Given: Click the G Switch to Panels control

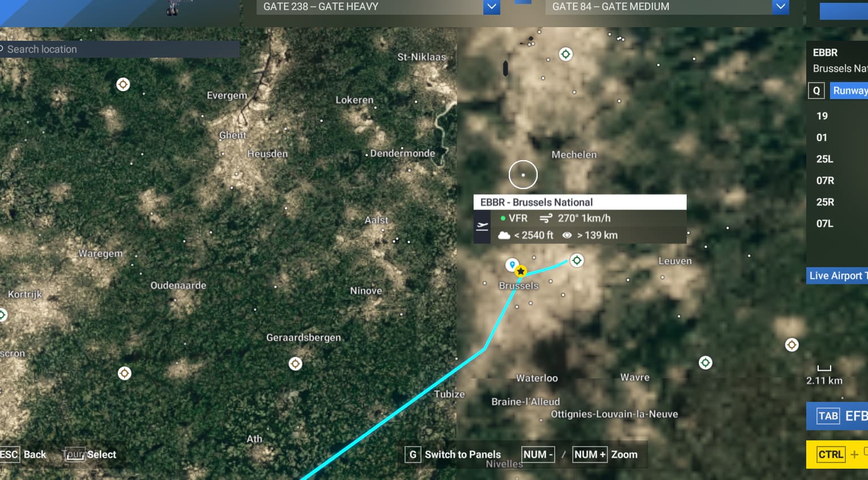Looking at the screenshot, I should [x=453, y=455].
